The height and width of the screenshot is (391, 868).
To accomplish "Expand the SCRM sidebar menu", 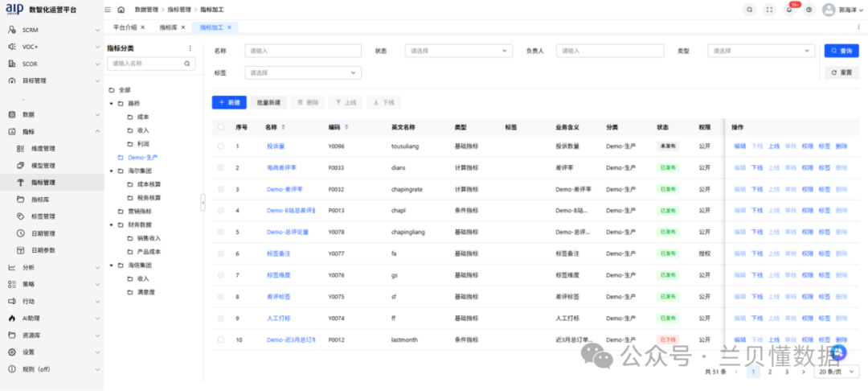I will tap(52, 30).
